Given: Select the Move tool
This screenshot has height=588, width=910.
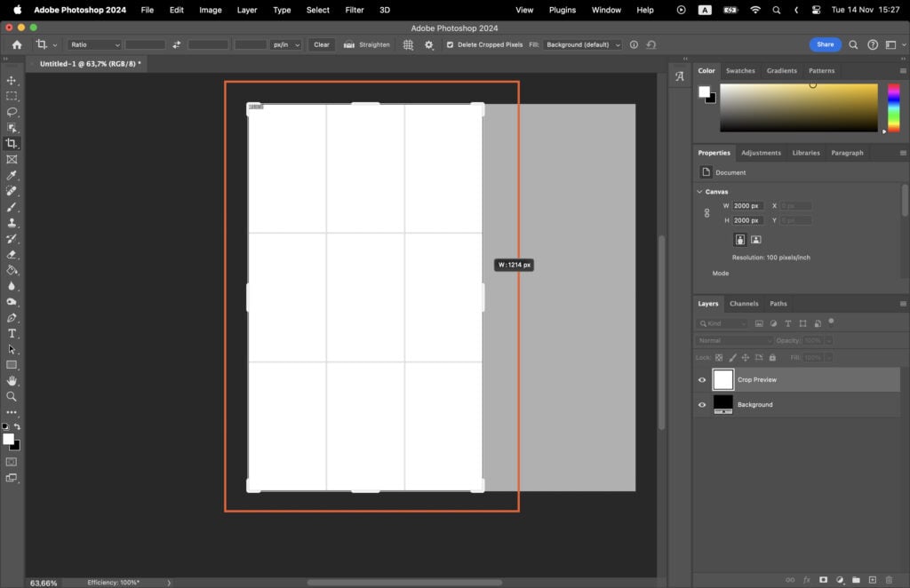Looking at the screenshot, I should click(12, 80).
